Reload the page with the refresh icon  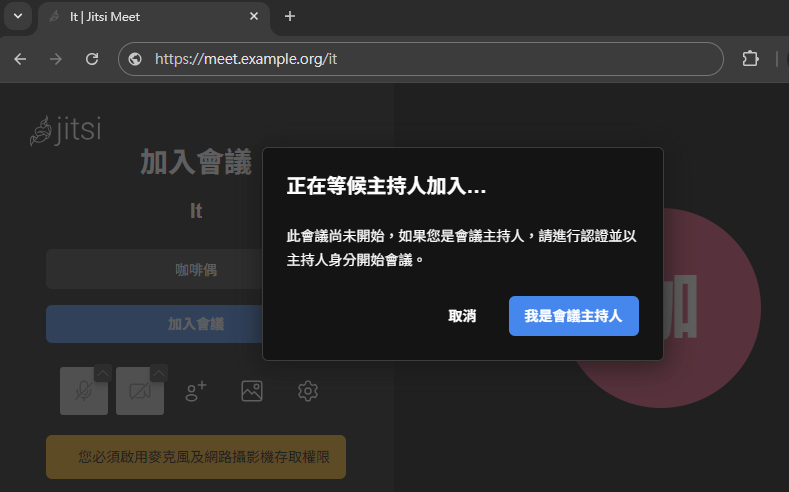92,59
